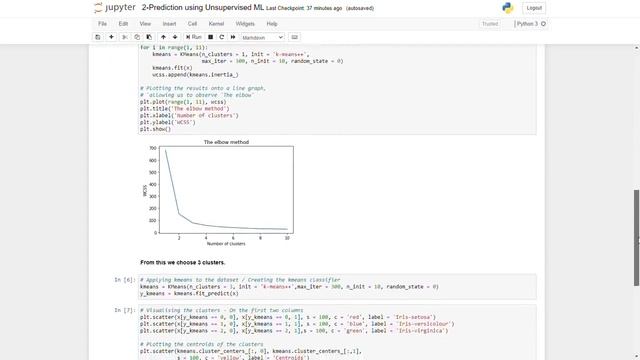Open the command palette keyboard icon
Image resolution: width=640 pixels, height=360 pixels.
click(x=294, y=37)
